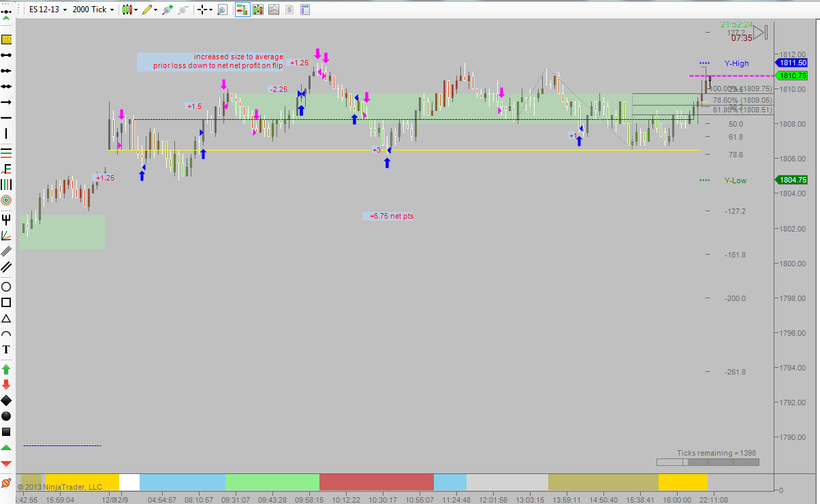Open the candlestick chart style dropdown

click(x=129, y=10)
